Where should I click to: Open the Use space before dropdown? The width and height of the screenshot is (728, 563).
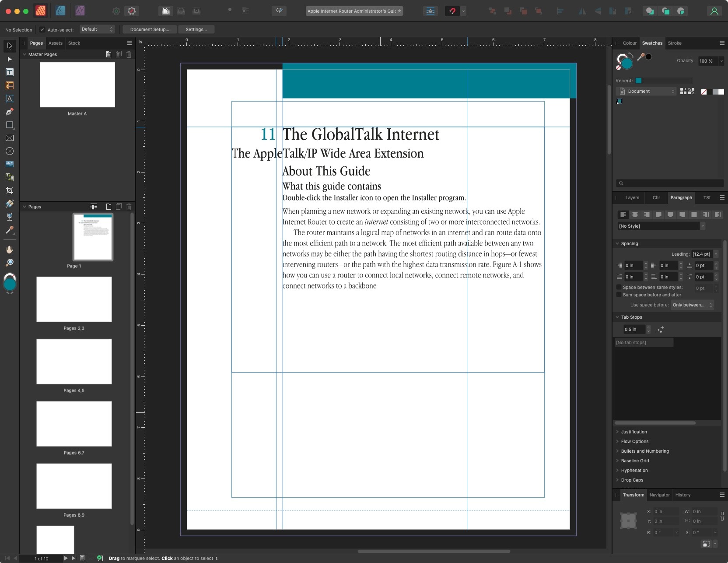693,305
